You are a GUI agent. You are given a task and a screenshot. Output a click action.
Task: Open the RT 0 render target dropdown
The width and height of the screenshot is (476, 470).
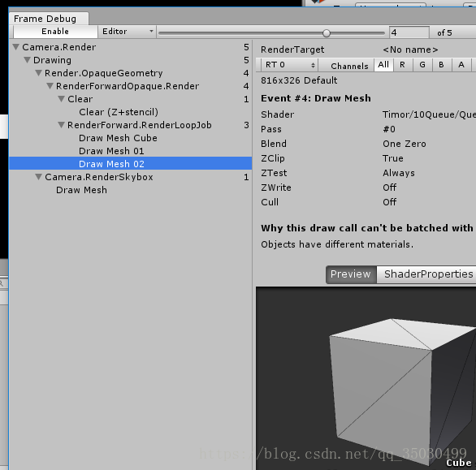point(289,65)
